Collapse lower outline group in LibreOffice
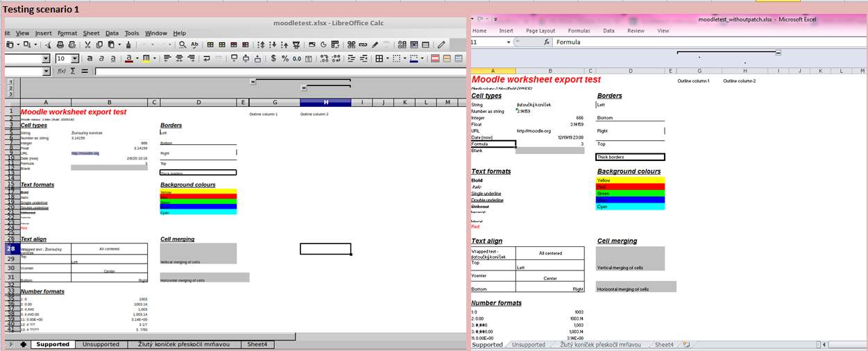868x351 pixels. point(304,87)
